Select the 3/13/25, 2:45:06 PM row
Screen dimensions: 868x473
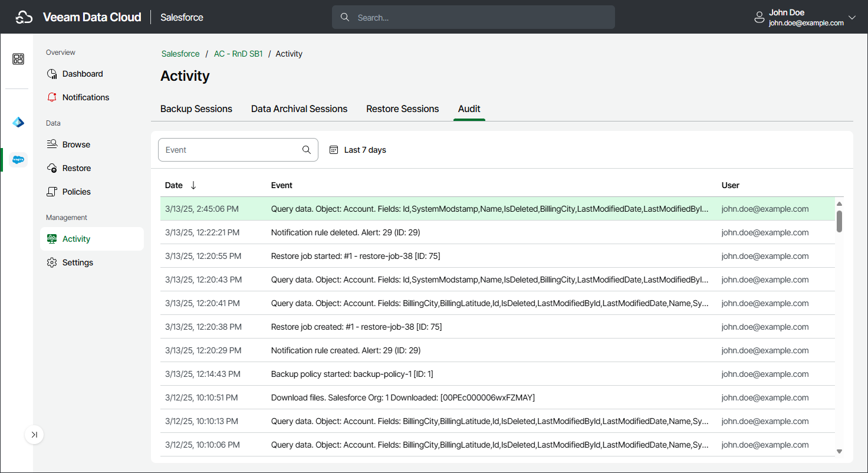[497, 209]
